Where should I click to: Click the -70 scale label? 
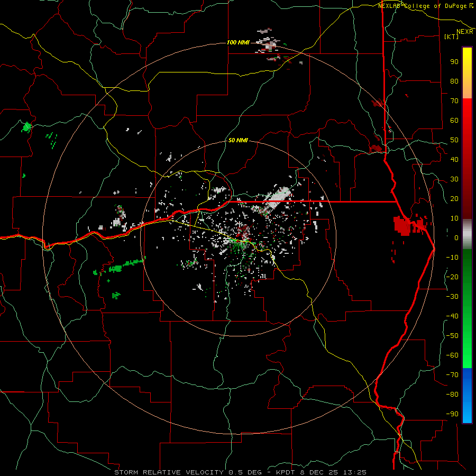(x=452, y=374)
